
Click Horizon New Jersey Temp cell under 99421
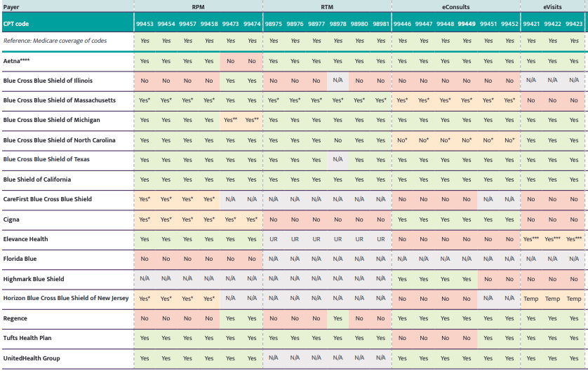click(531, 299)
